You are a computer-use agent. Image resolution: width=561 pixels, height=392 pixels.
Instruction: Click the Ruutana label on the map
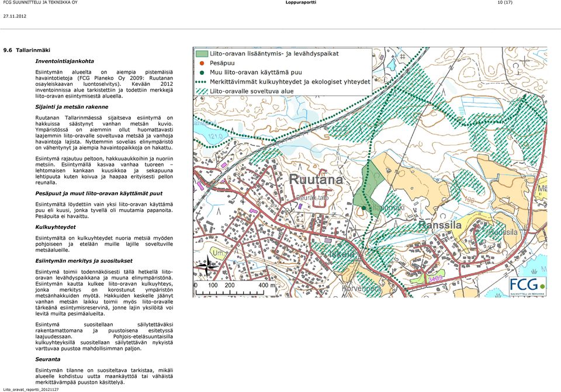pos(316,179)
